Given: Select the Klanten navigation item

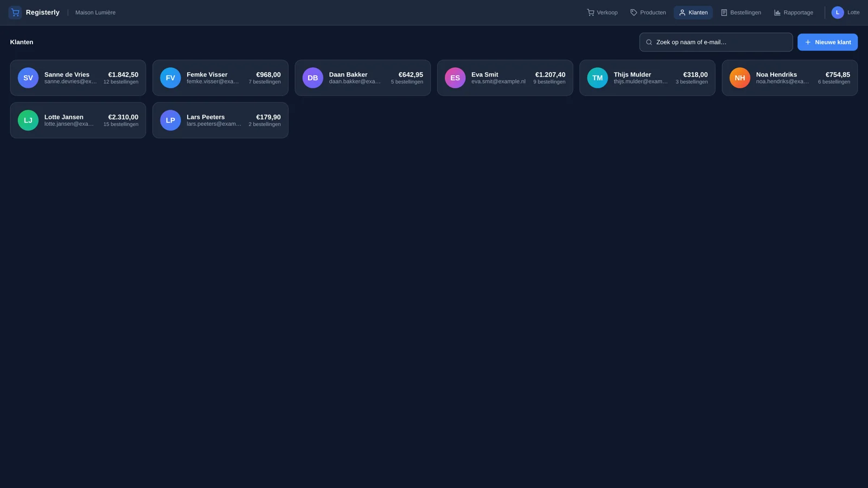Looking at the screenshot, I should [x=693, y=12].
